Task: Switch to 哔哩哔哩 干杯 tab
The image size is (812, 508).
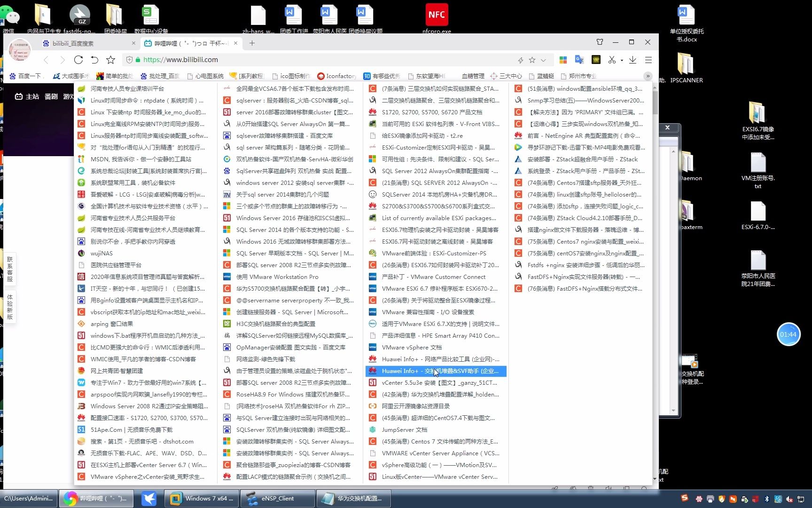Action: [x=190, y=43]
